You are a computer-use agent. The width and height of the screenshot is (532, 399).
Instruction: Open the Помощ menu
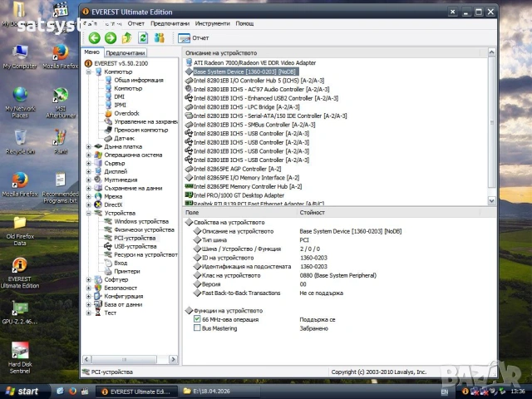(244, 23)
